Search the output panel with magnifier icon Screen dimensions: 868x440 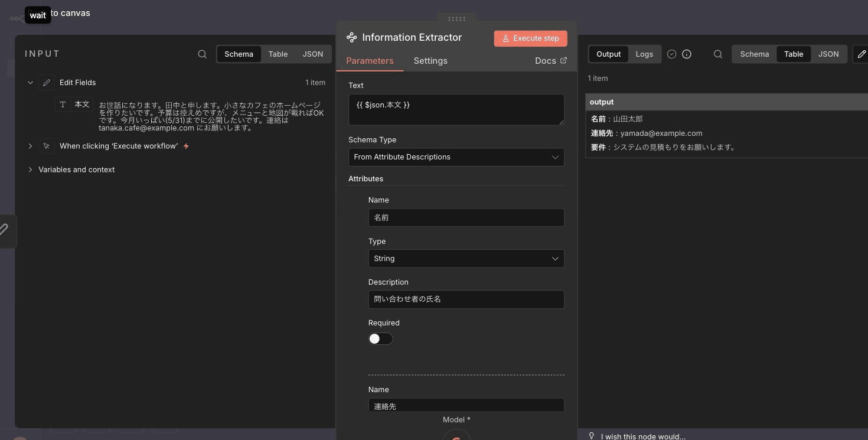pyautogui.click(x=718, y=54)
